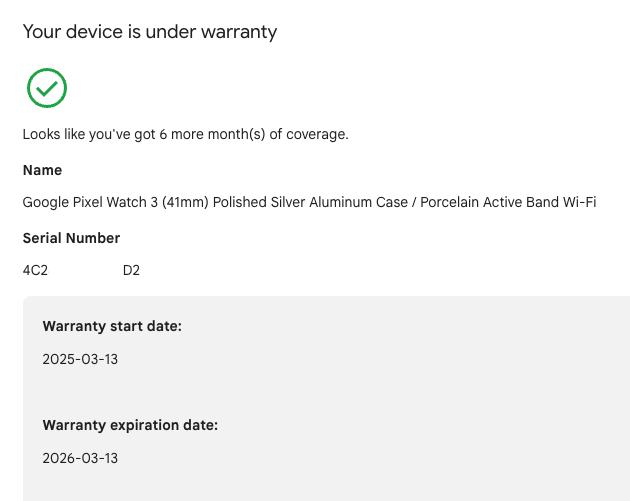
Task: Click the "Serial Number" label
Action: pyautogui.click(x=71, y=238)
